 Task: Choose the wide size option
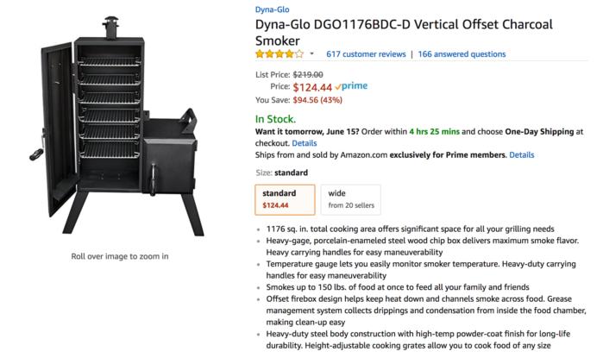351,199
